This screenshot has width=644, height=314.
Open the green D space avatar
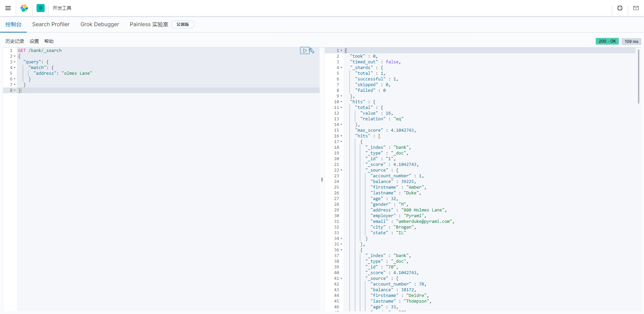pyautogui.click(x=41, y=8)
